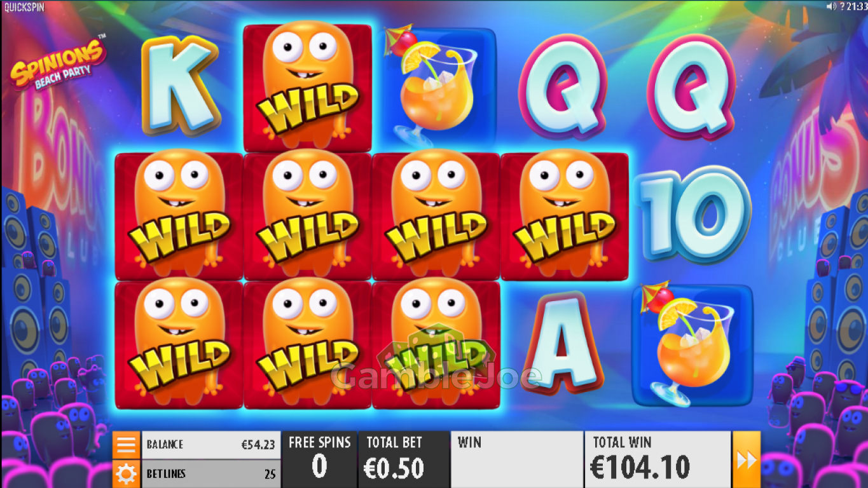Click the A symbol on fourth reel
The width and height of the screenshot is (868, 488).
click(x=565, y=343)
